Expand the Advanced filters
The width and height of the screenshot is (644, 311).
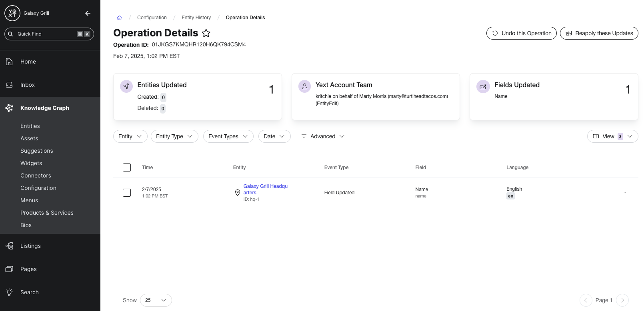click(323, 136)
